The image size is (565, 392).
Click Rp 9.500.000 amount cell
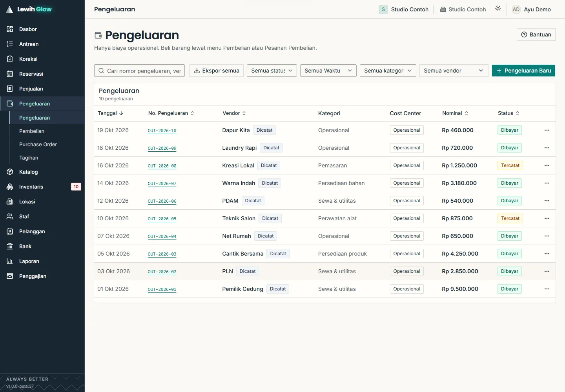click(x=460, y=289)
